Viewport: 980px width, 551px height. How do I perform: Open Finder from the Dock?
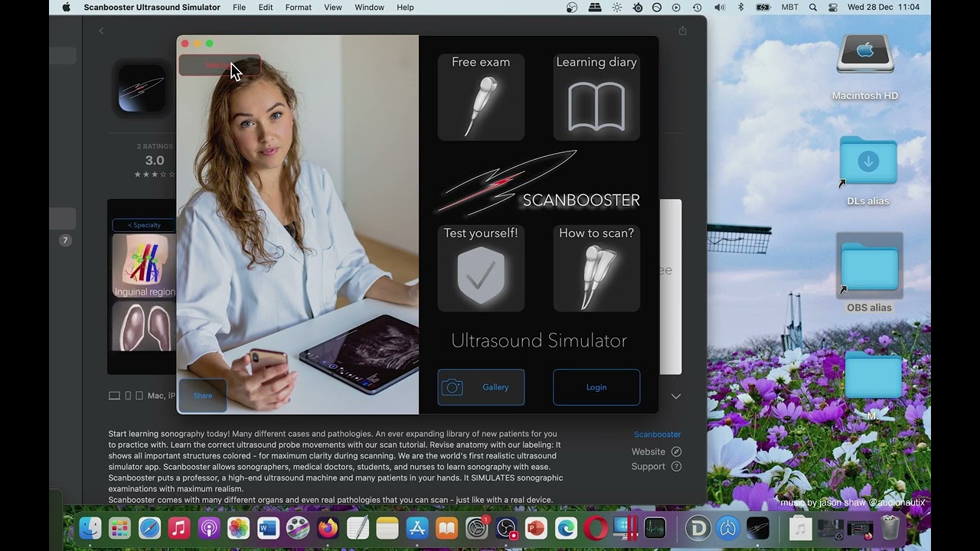pyautogui.click(x=90, y=528)
